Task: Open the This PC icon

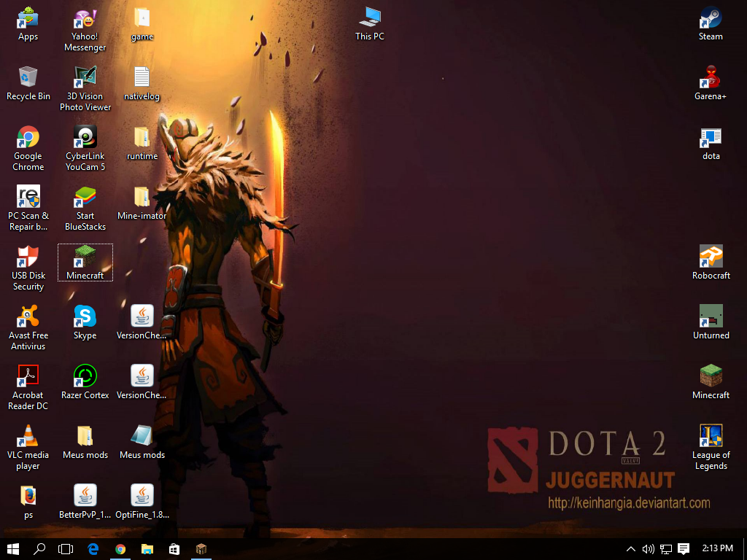Action: tap(370, 24)
